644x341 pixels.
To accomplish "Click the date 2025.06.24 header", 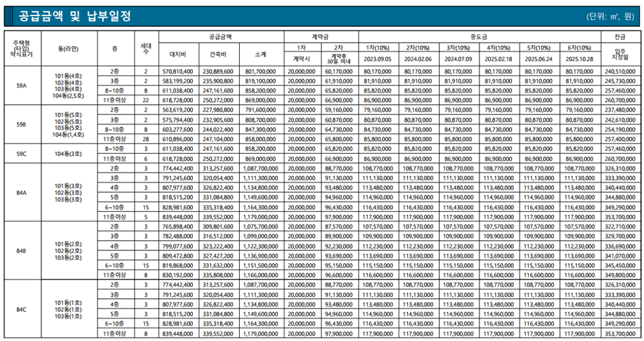I will coord(539,59).
